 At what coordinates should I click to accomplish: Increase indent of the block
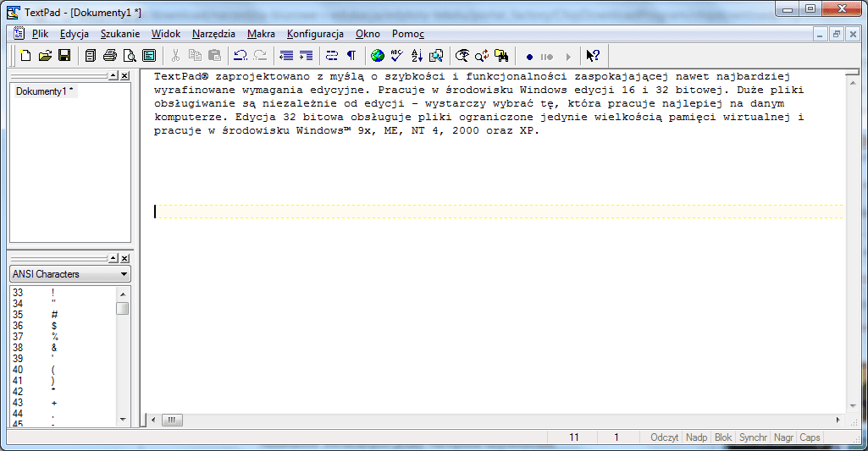click(306, 55)
